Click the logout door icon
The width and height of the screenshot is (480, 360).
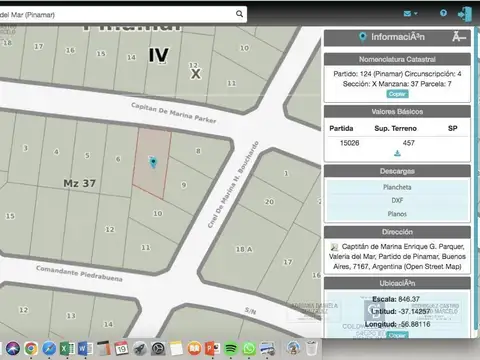pos(465,14)
